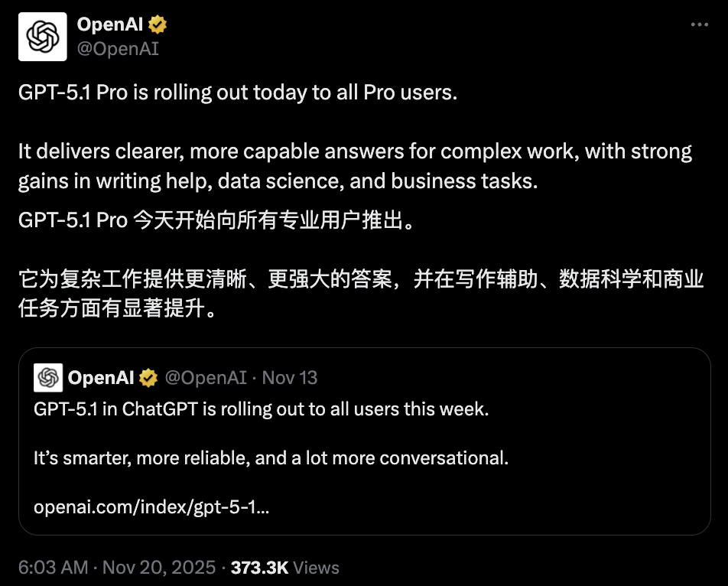
Task: Click the verified badge inside the quoted post
Action: click(x=148, y=378)
